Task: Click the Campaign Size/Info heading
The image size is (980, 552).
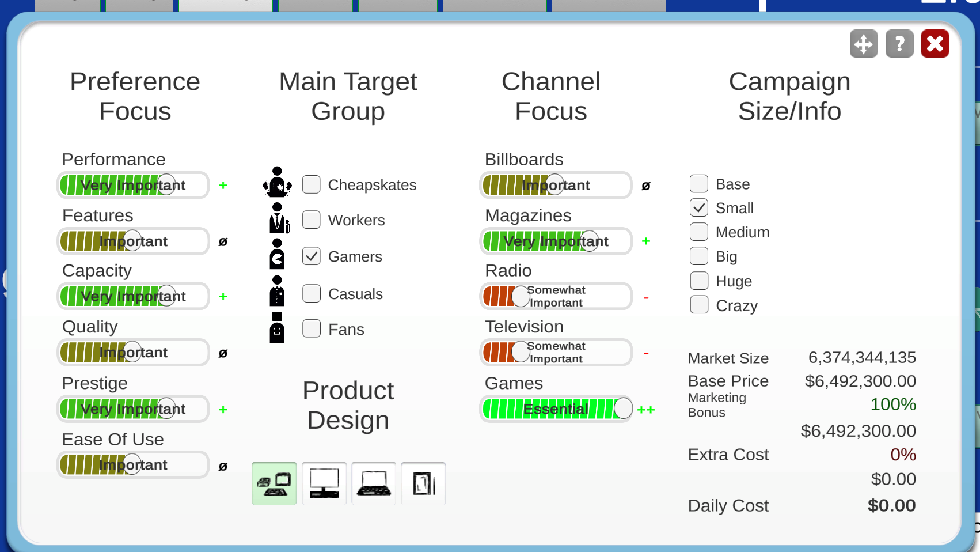Action: coord(789,96)
